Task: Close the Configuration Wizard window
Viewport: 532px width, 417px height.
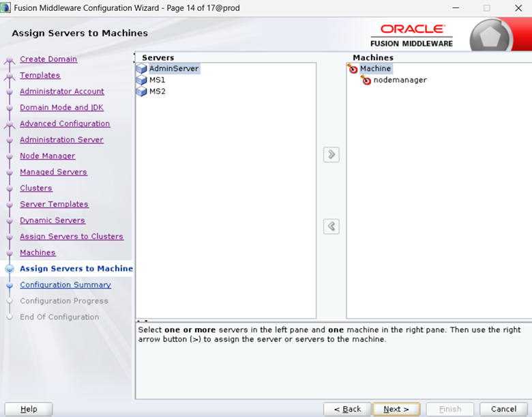Action: click(x=518, y=8)
